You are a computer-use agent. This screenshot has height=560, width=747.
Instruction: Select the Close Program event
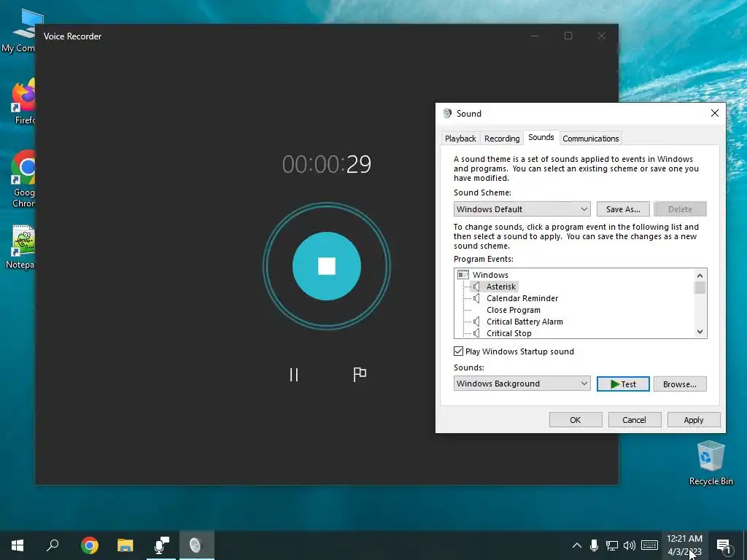[513, 310]
